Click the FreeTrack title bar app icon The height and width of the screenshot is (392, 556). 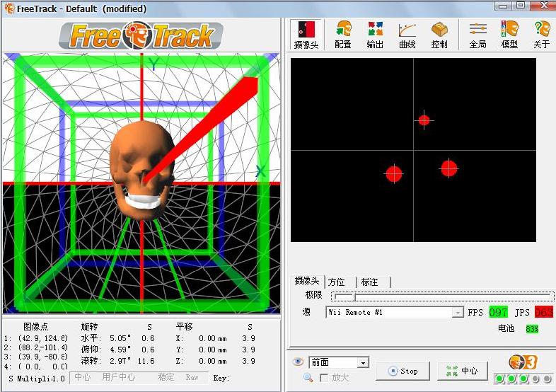[x=9, y=8]
